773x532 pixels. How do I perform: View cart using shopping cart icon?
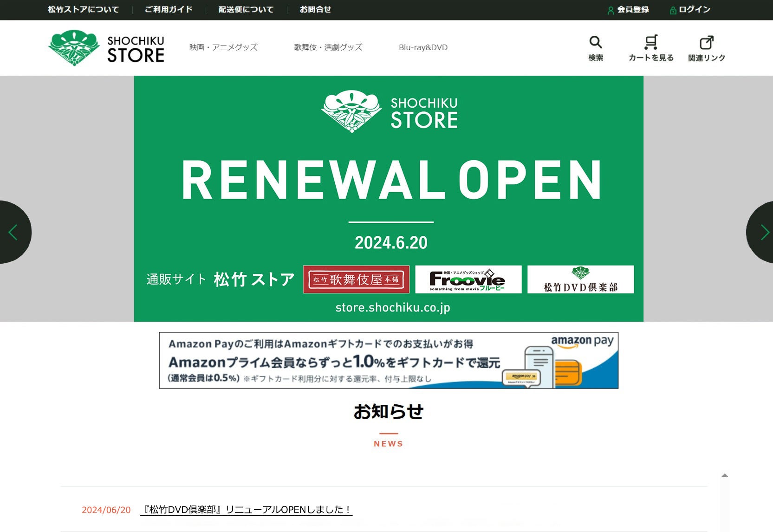click(x=651, y=42)
